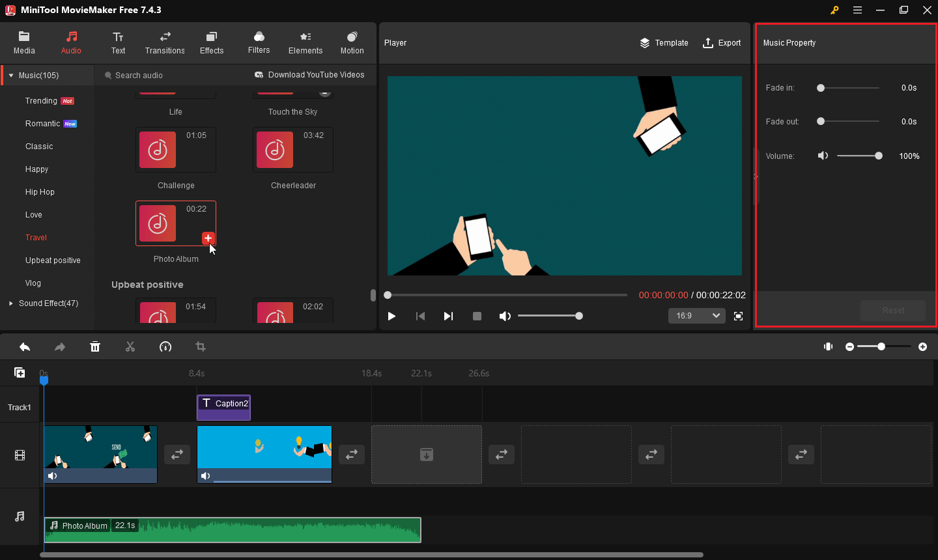This screenshot has width=938, height=560.
Task: Select the Cheerleader music thumbnail
Action: [293, 150]
